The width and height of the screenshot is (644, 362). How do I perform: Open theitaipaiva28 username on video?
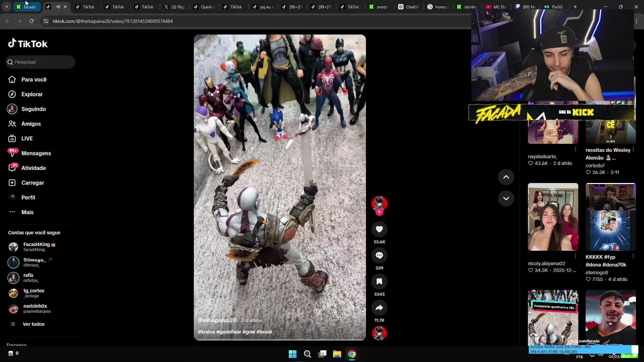pyautogui.click(x=217, y=320)
